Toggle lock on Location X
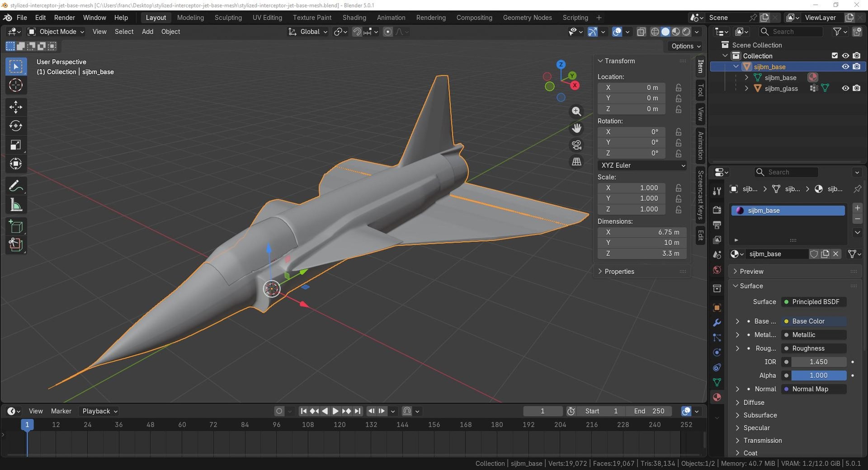The height and width of the screenshot is (470, 868). 679,88
